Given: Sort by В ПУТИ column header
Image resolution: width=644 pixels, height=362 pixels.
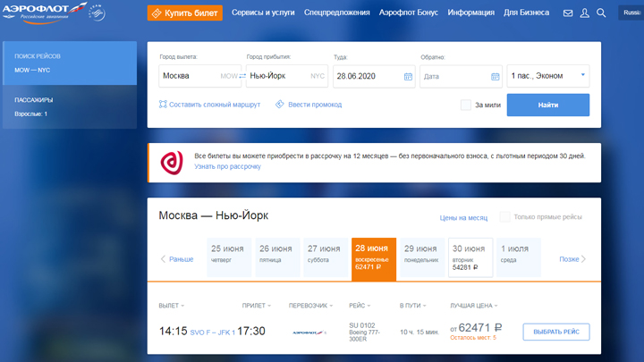Looking at the screenshot, I should point(412,306).
